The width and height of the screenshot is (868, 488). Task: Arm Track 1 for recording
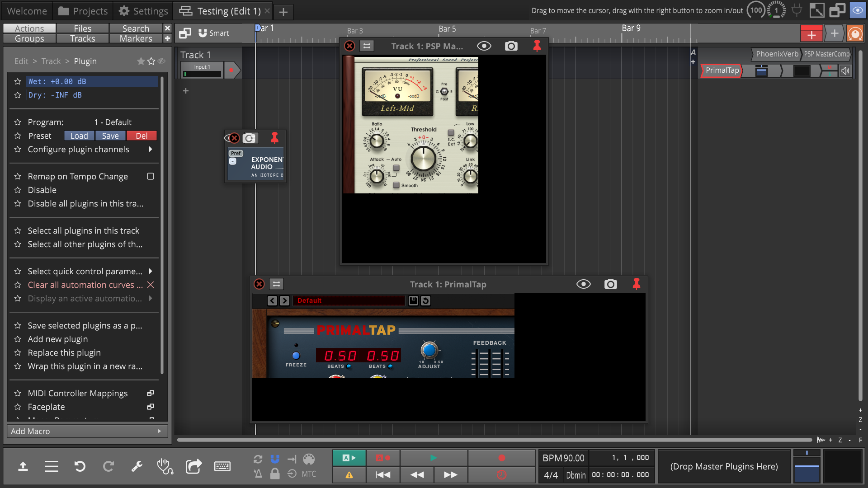point(231,70)
